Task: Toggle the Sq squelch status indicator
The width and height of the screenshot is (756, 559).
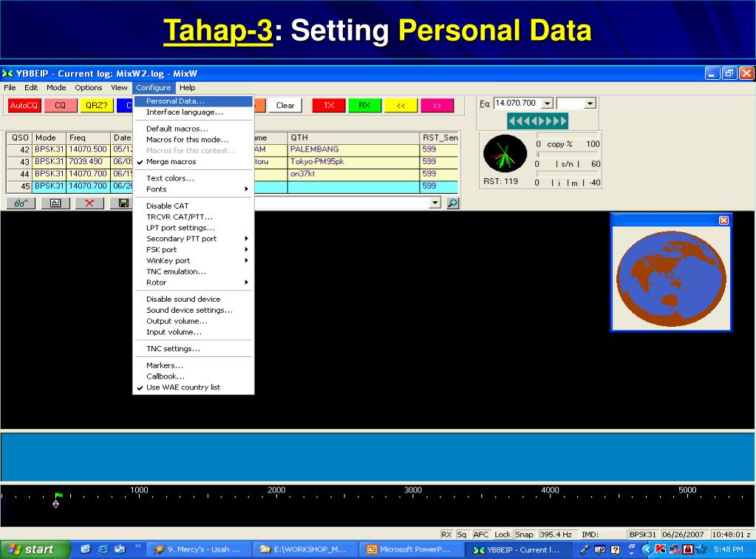Action: coord(461,535)
